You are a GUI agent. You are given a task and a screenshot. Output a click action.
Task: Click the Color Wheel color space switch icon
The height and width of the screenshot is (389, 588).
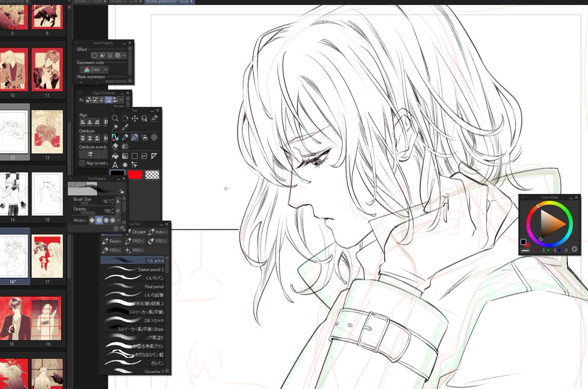(574, 249)
